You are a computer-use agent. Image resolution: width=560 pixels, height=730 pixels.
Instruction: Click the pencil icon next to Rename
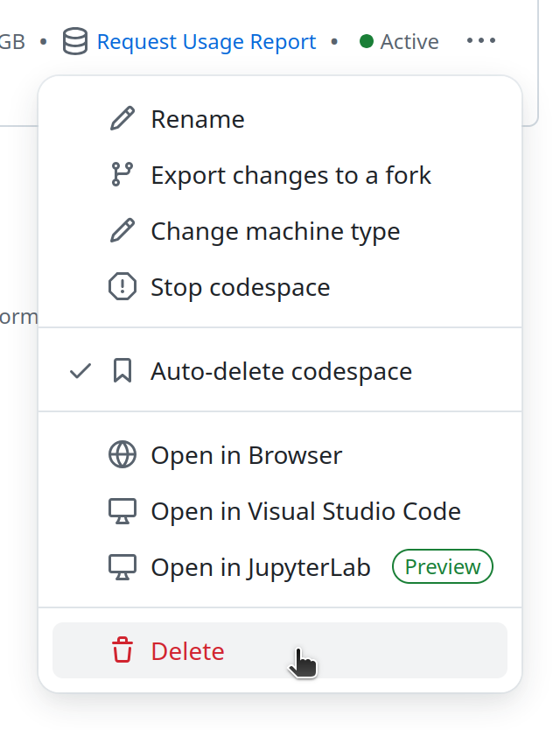[122, 118]
